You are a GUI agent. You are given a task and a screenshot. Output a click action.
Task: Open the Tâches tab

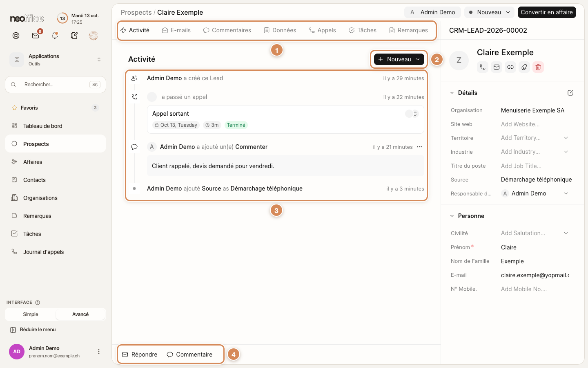pyautogui.click(x=363, y=30)
